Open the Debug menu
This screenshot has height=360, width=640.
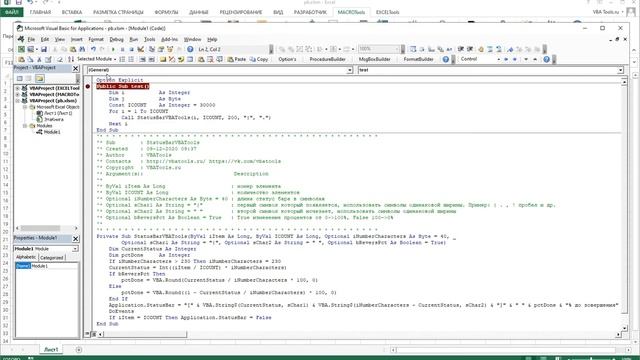pyautogui.click(x=116, y=40)
